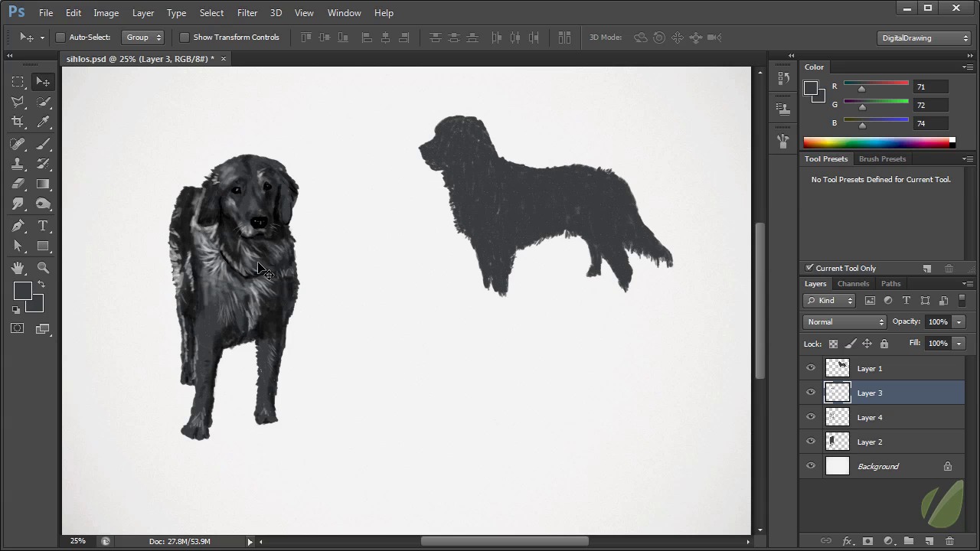Screen dimensions: 980x551
Task: Select the Eyedropper tool
Action: tap(43, 122)
